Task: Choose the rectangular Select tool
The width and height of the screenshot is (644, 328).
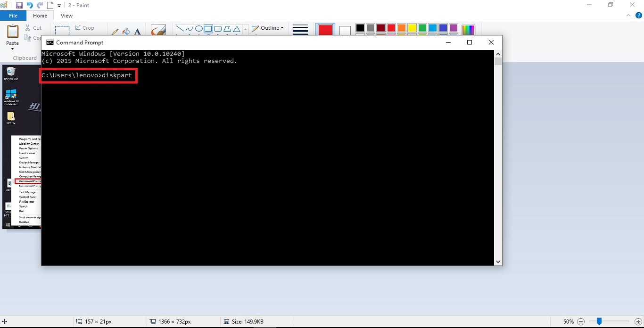Action: click(62, 30)
